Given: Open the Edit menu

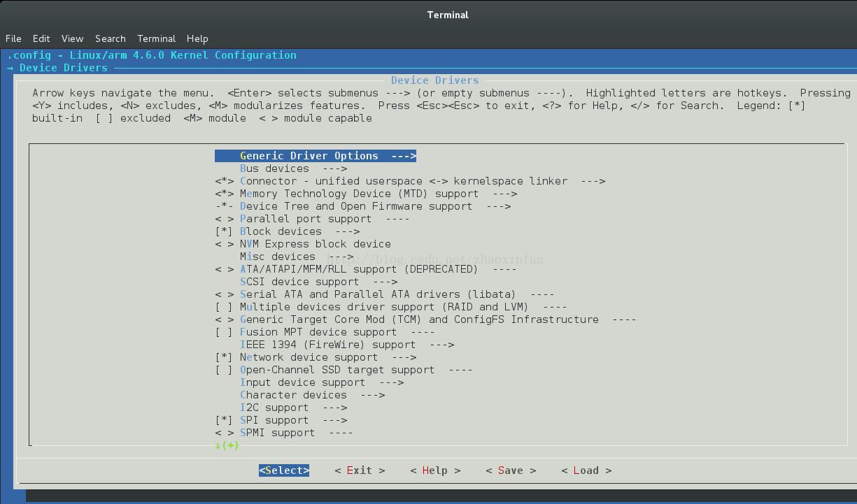Looking at the screenshot, I should tap(41, 38).
